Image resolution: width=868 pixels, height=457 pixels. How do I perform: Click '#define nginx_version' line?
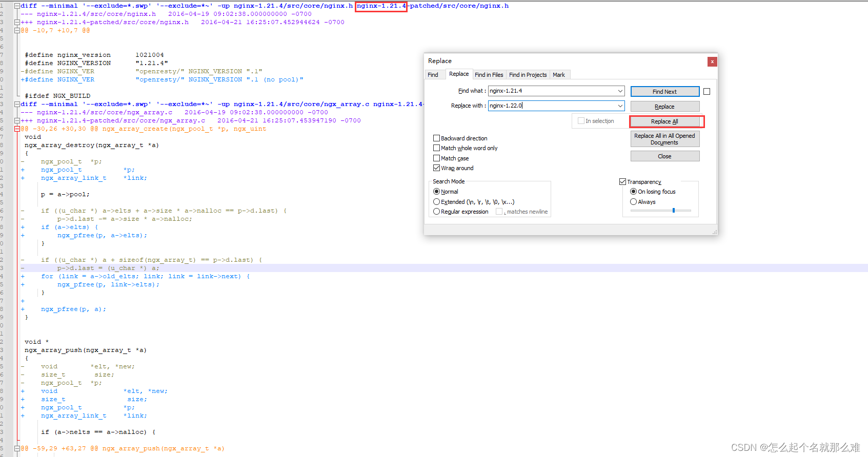point(94,55)
